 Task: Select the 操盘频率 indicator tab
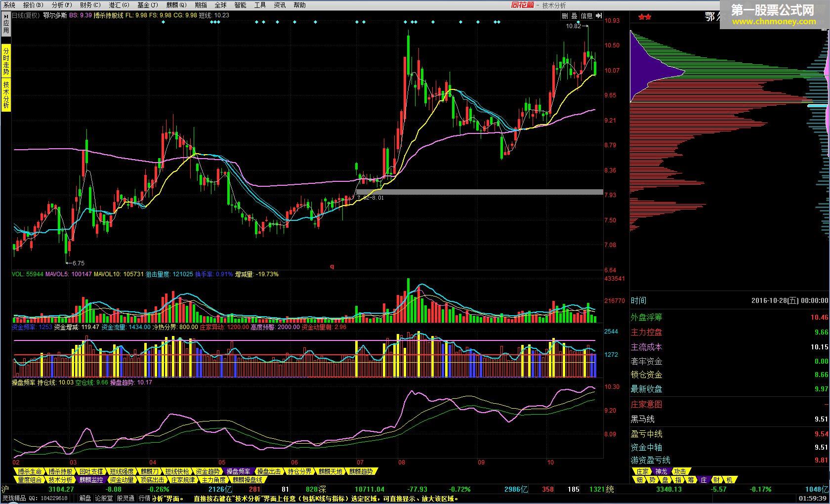pos(238,471)
